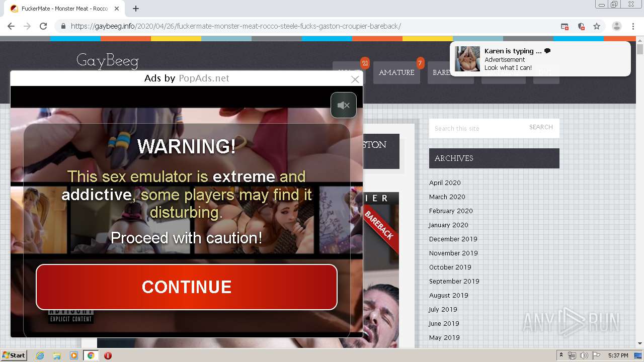Bookmark this page with the star
The height and width of the screenshot is (362, 644).
pyautogui.click(x=597, y=26)
